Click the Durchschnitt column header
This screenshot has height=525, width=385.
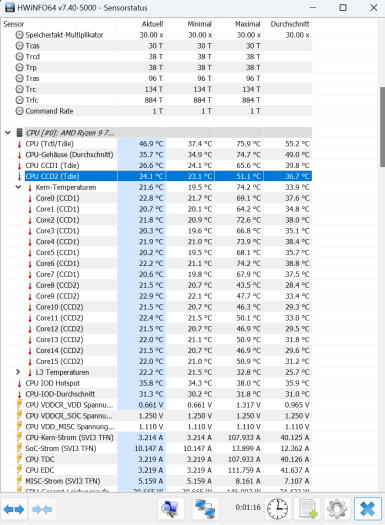[x=290, y=24]
